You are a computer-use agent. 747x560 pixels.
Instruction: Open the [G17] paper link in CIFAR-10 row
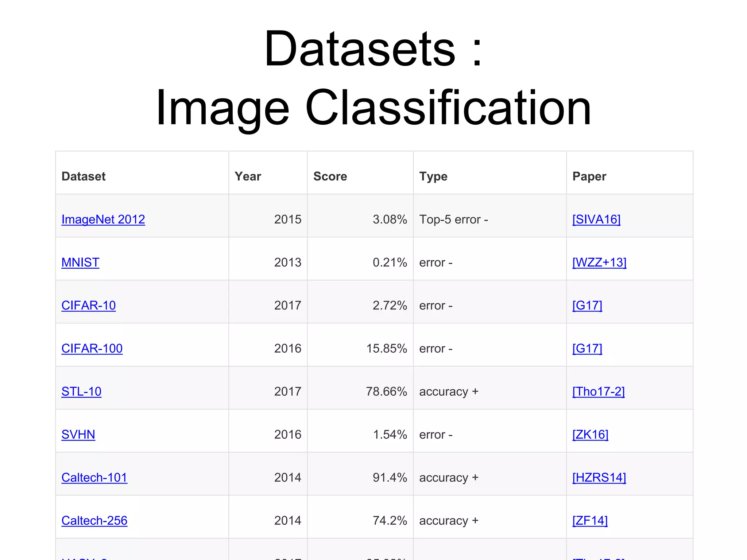coord(587,306)
